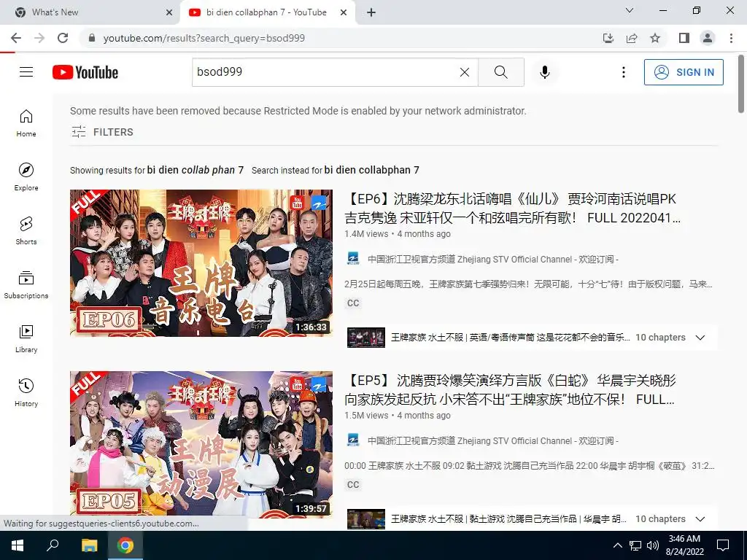Open the network icon in system tray
This screenshot has width=747, height=560.
(x=635, y=545)
